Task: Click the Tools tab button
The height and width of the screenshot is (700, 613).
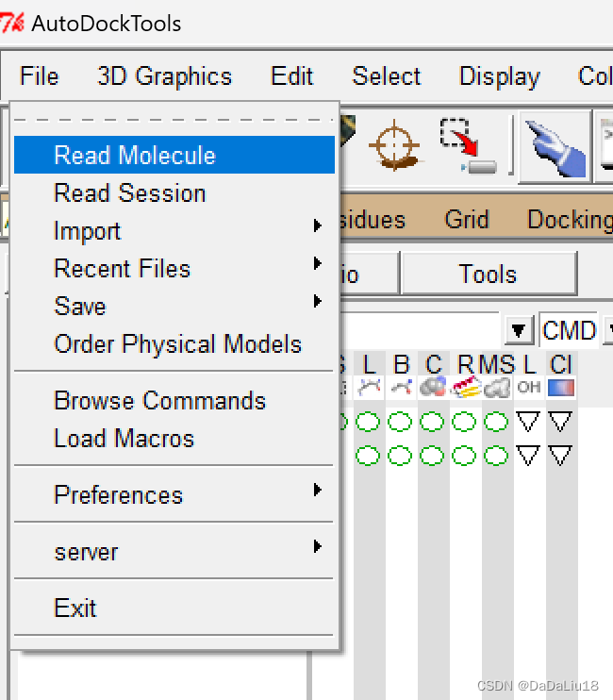Action: (489, 274)
